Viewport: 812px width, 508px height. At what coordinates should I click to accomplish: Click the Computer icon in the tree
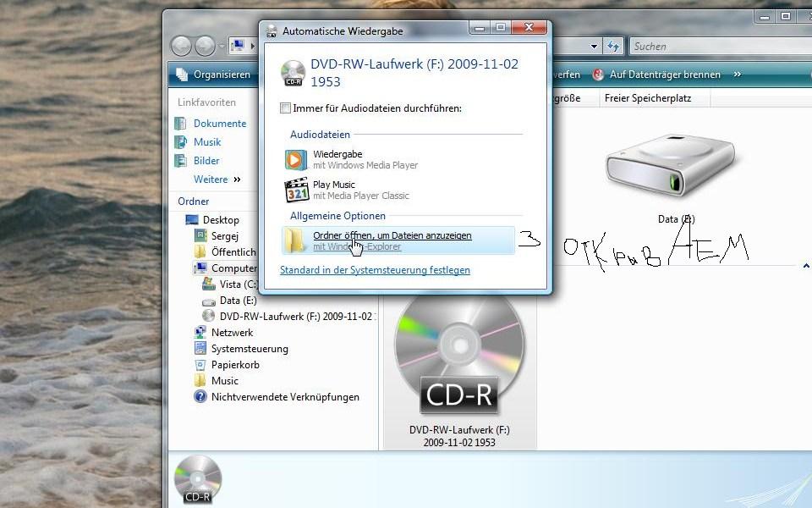tap(200, 268)
